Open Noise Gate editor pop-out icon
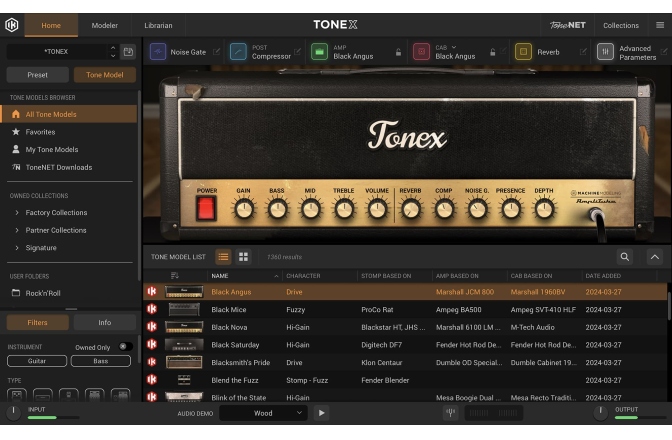The width and height of the screenshot is (672, 440). pos(216,52)
